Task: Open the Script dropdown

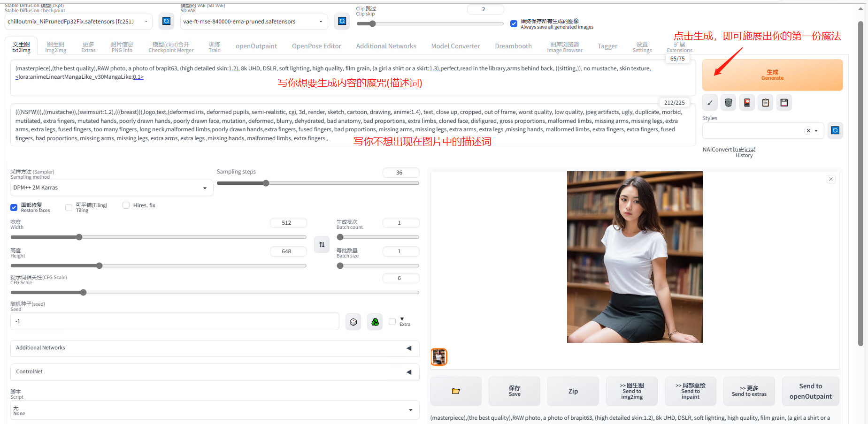Action: point(215,410)
